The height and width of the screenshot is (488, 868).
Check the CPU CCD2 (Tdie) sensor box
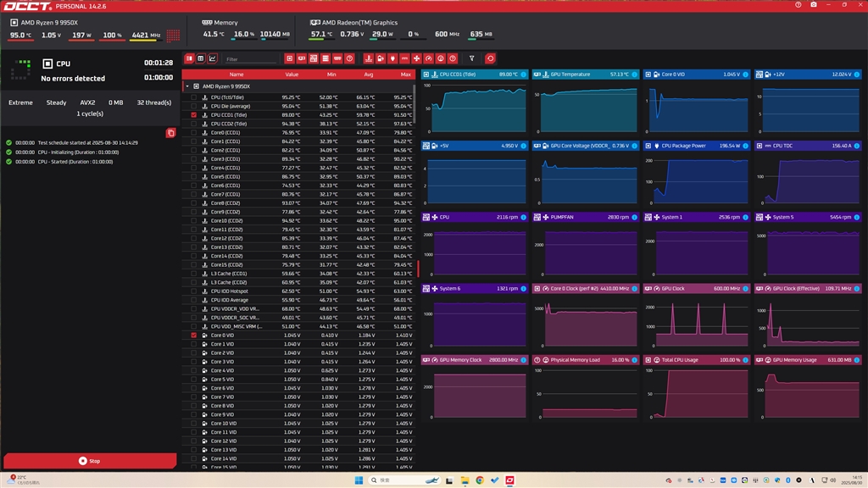(194, 124)
